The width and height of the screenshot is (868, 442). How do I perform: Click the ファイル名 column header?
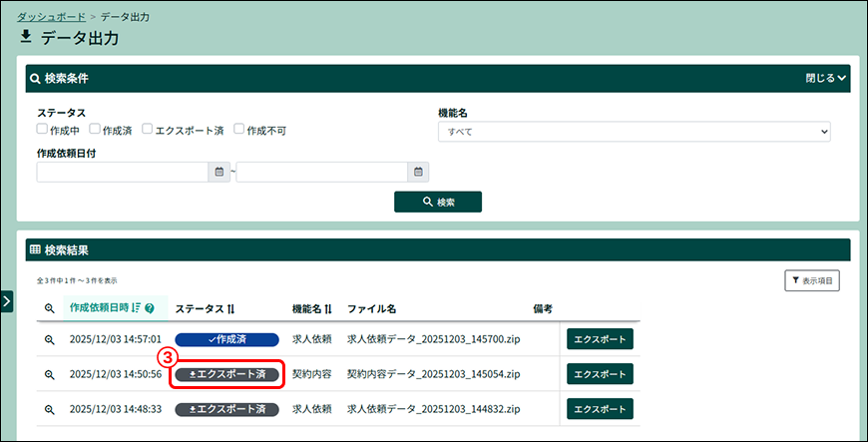point(371,309)
